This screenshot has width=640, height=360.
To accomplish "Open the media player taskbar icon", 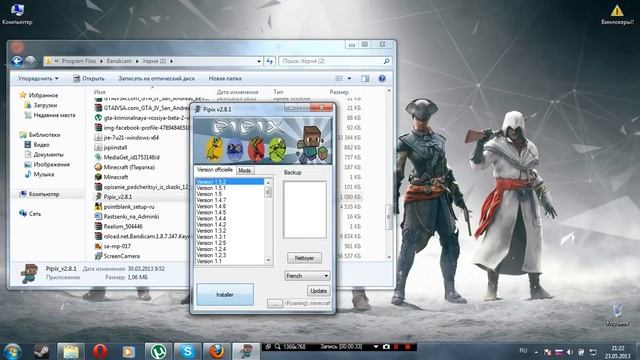I will [x=129, y=351].
